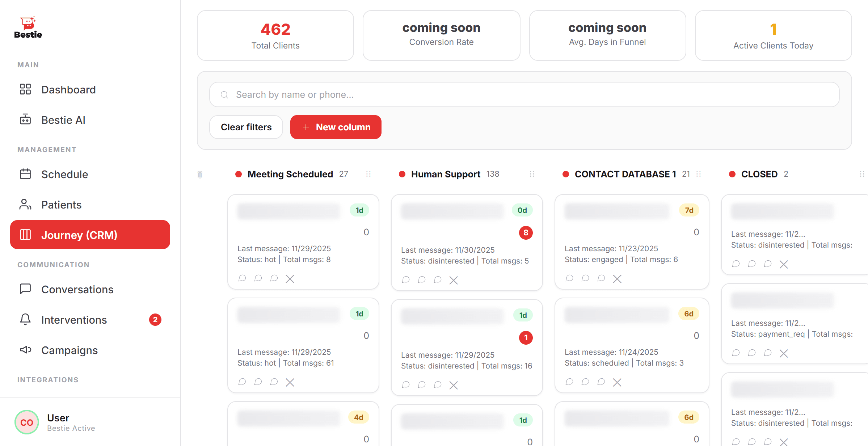Screen dimensions: 868x446
Task: Click X on the card with 61 total msgs
Action: pyautogui.click(x=290, y=382)
